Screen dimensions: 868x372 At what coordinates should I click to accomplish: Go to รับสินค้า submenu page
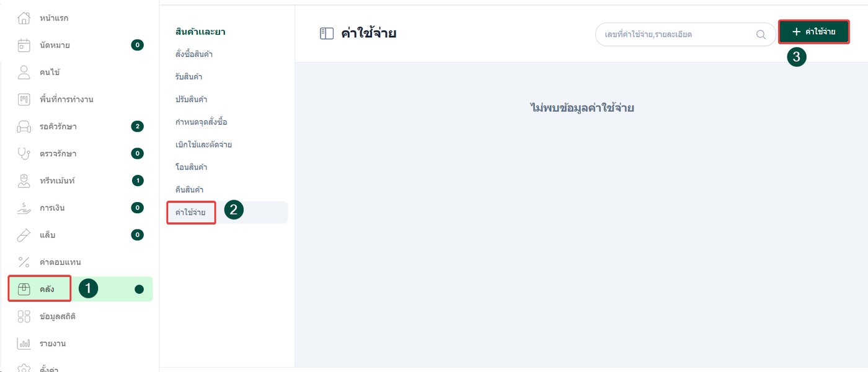point(188,77)
